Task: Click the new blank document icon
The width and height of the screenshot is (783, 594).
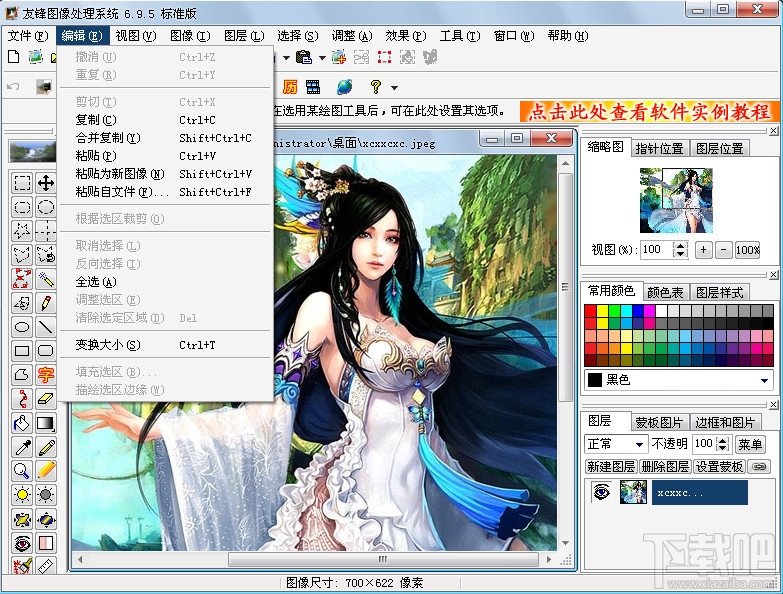Action: pos(13,57)
